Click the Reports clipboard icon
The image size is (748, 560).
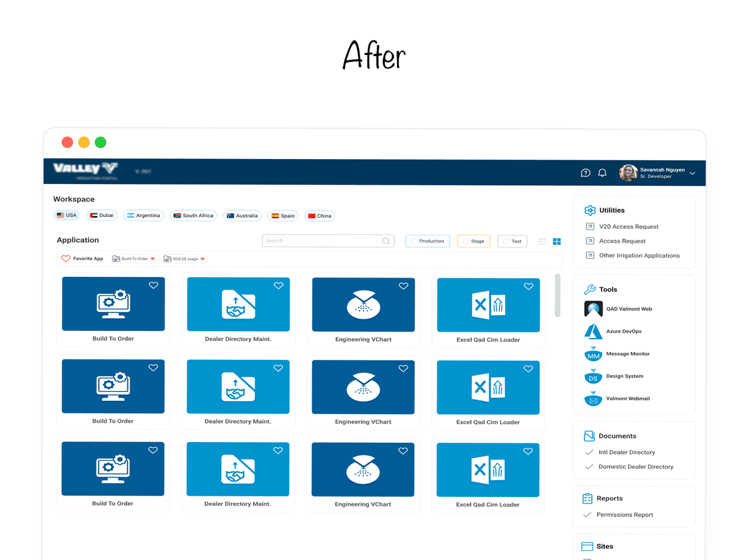click(x=587, y=499)
